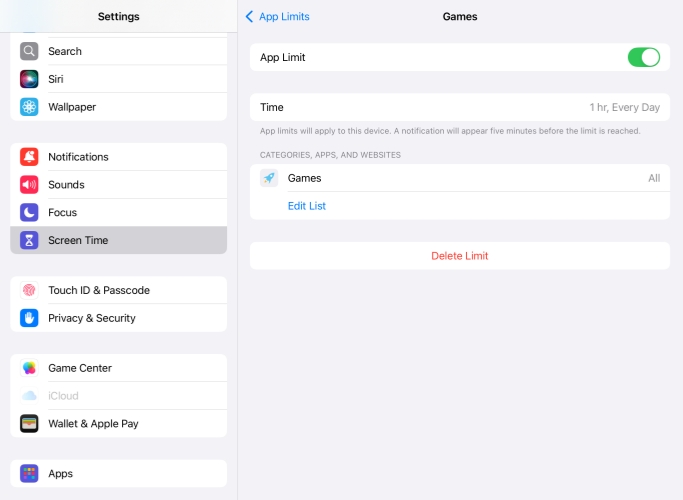Open Wallet & Apple Pay settings

(x=118, y=424)
